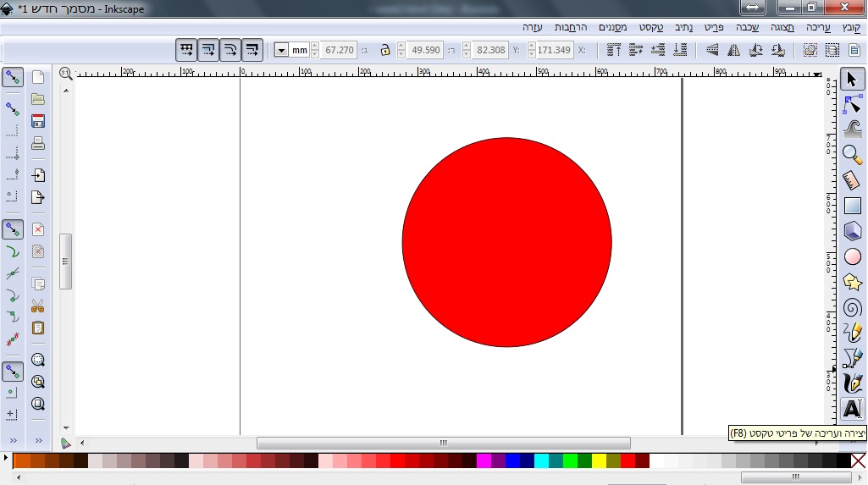
Task: Cut selection with scissors icon
Action: tap(37, 306)
